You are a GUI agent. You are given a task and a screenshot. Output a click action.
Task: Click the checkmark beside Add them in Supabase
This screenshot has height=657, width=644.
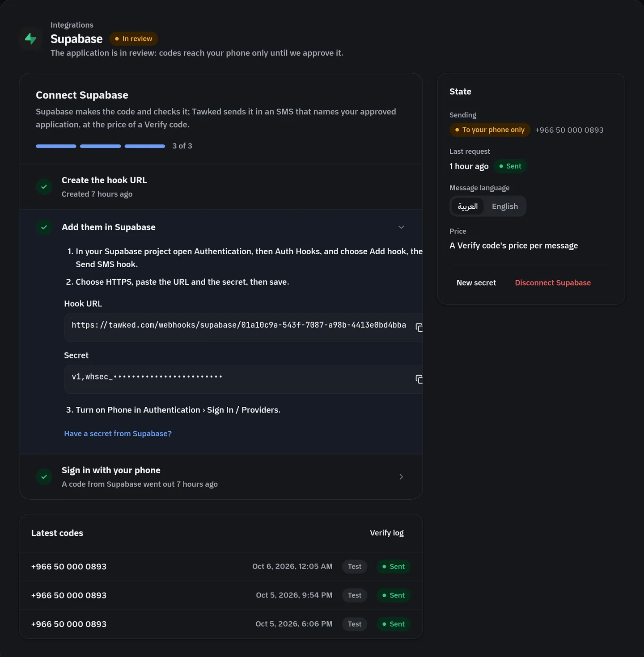coord(44,227)
